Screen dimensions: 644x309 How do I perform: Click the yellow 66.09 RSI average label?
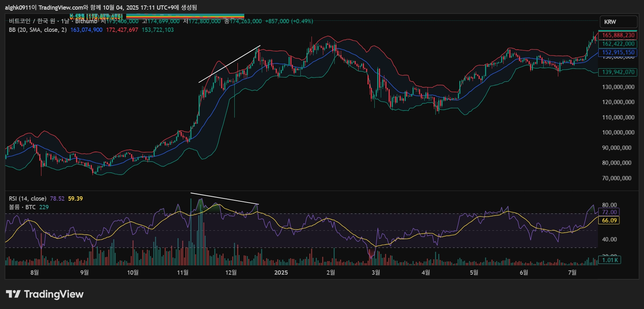click(610, 220)
